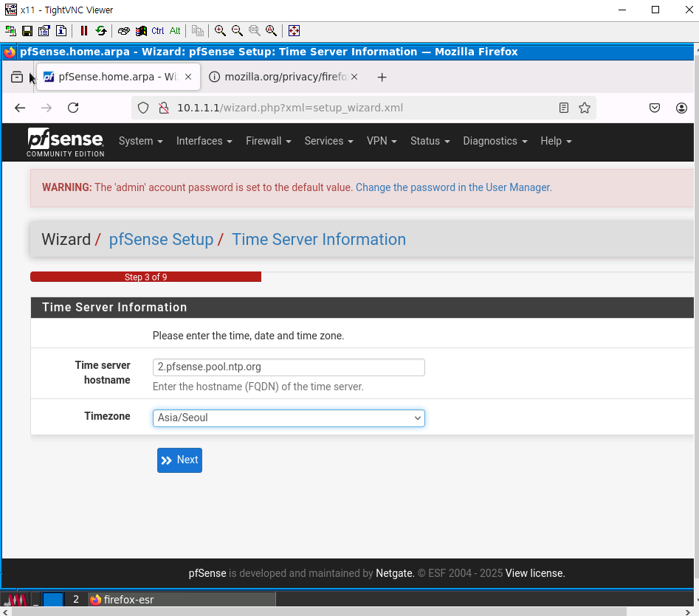
Task: Bookmark this page with star icon
Action: tap(585, 108)
